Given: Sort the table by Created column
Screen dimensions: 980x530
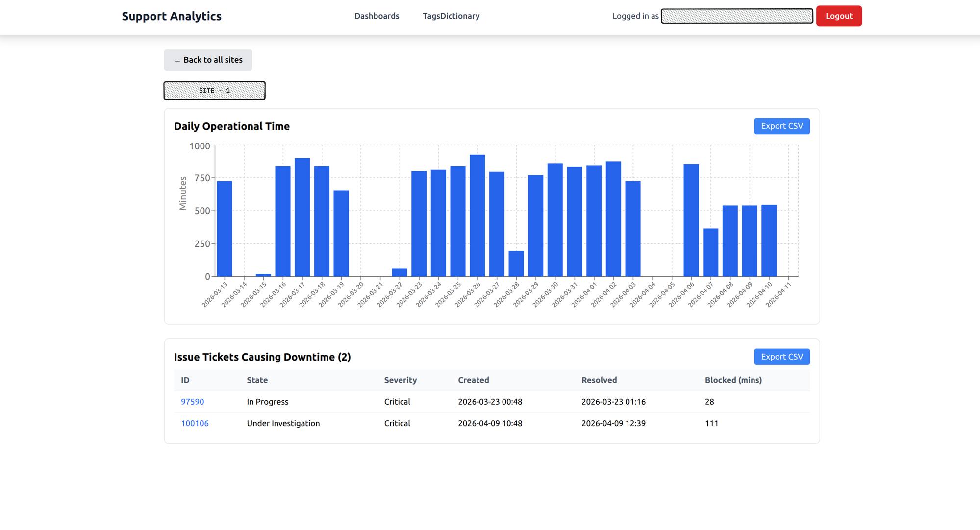Looking at the screenshot, I should point(473,380).
